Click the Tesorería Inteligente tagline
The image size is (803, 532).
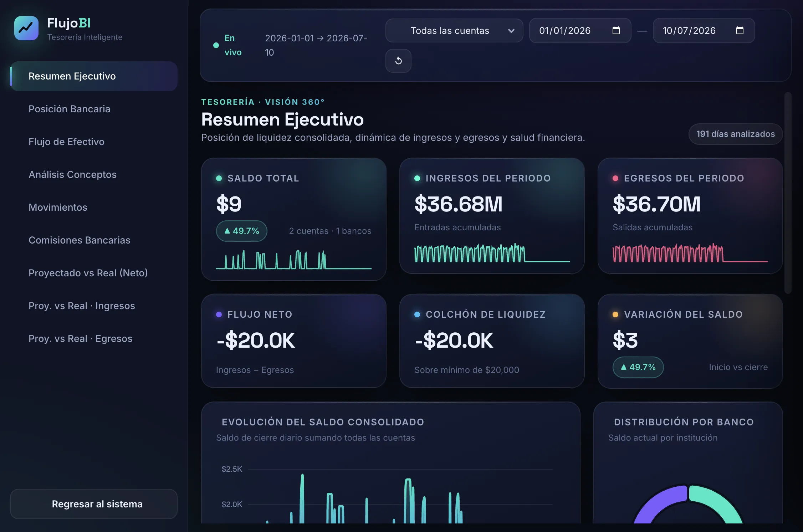coord(85,37)
